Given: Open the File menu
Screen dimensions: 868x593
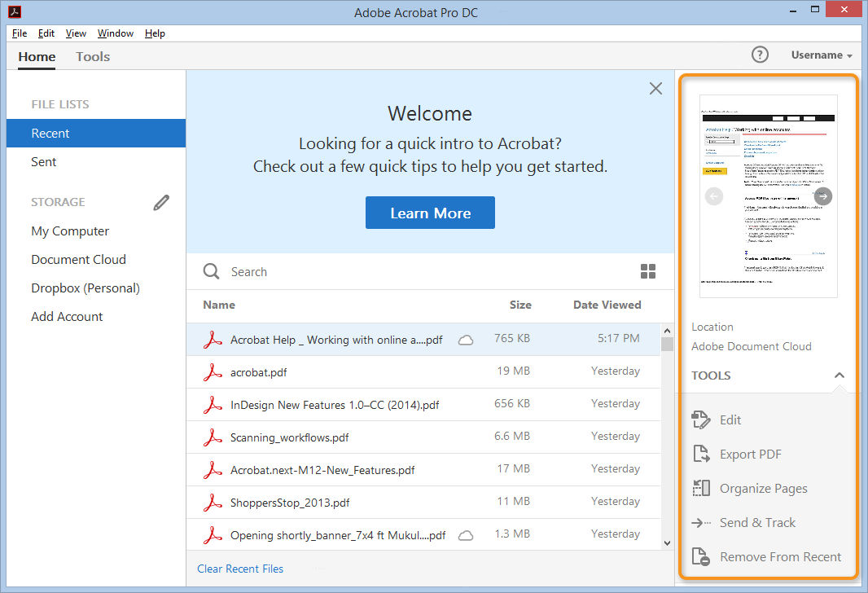Looking at the screenshot, I should click(x=19, y=33).
